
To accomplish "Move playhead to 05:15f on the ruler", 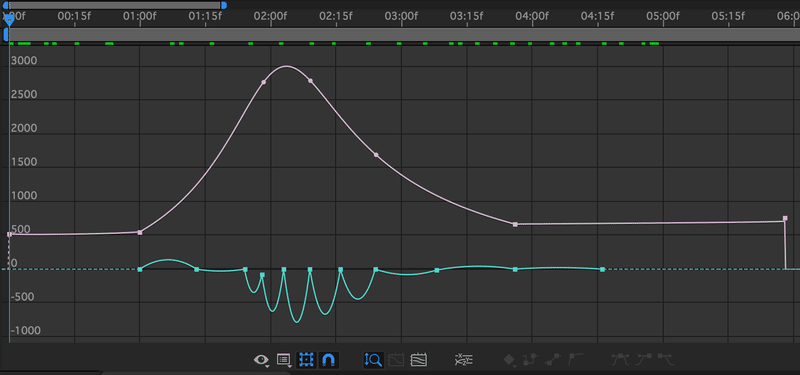I will (x=728, y=16).
